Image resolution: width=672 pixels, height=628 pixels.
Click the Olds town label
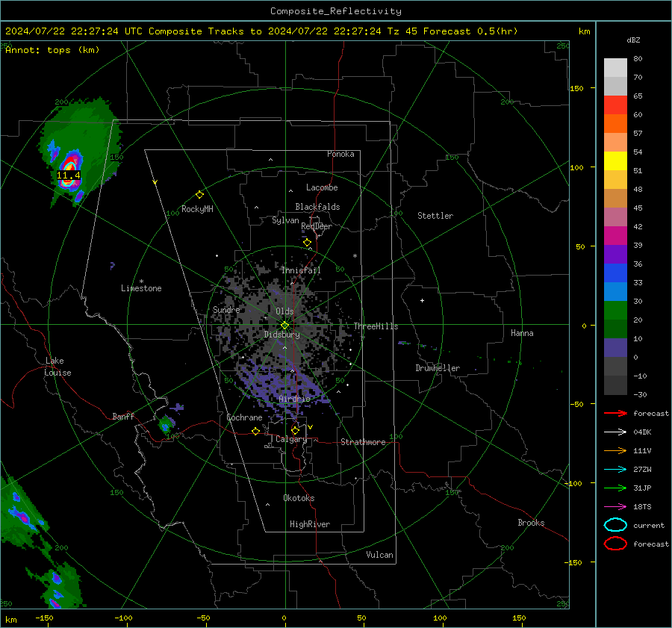click(284, 311)
